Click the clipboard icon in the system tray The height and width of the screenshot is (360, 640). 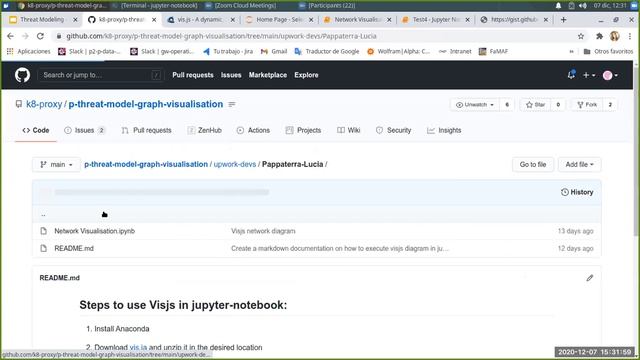click(x=571, y=6)
